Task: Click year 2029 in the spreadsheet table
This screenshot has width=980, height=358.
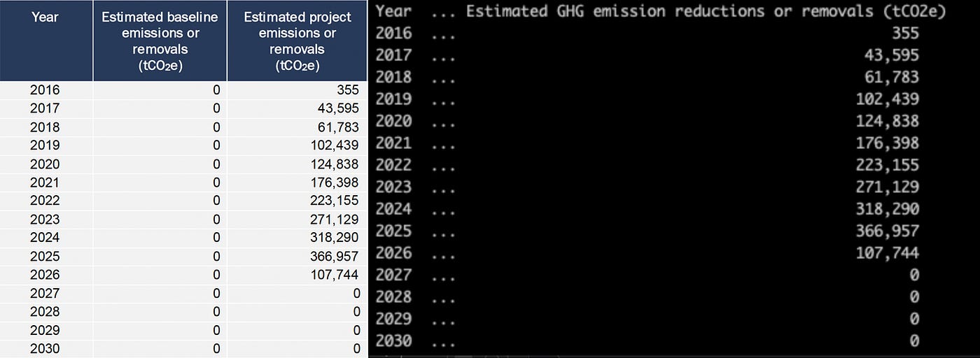Action: point(45,330)
